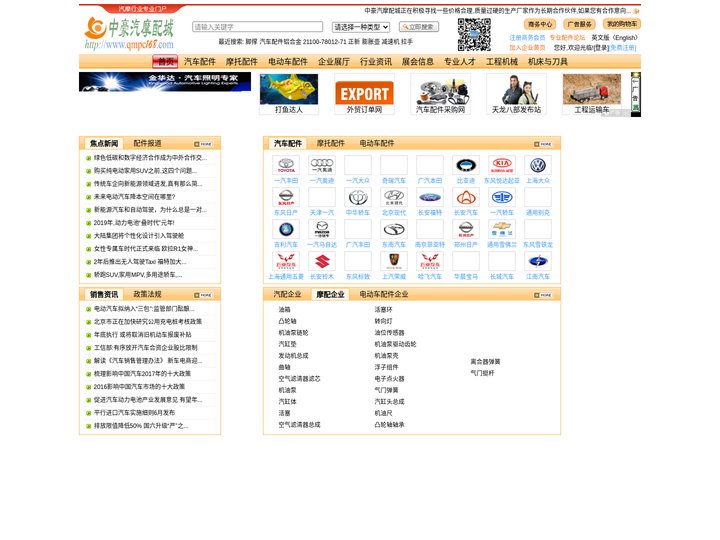Screen dimensions: 720x540
Task: Open the Roewe logo above 上汽荣威
Action: click(394, 262)
